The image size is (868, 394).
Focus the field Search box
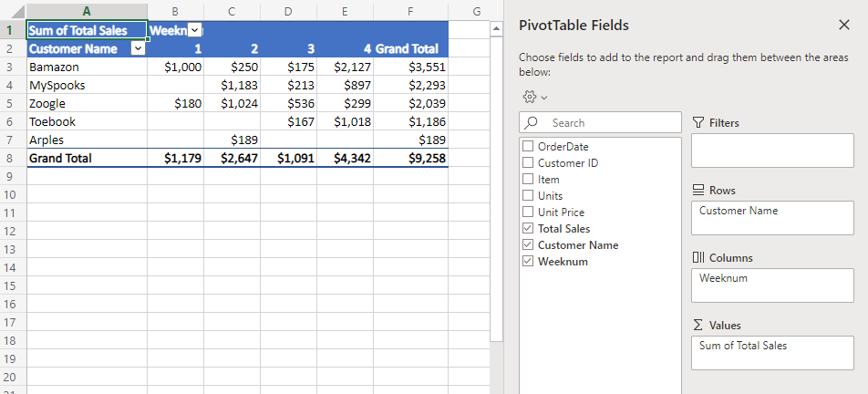600,123
